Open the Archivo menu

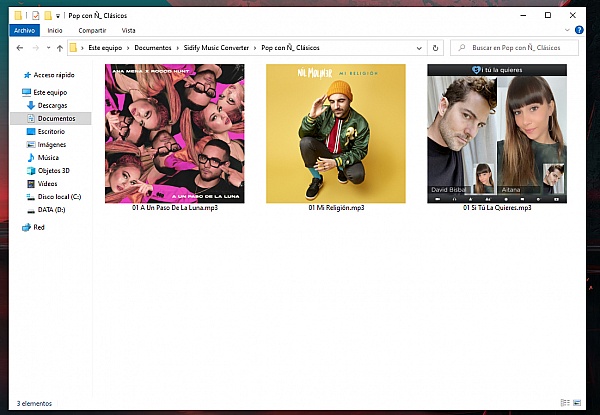click(24, 31)
